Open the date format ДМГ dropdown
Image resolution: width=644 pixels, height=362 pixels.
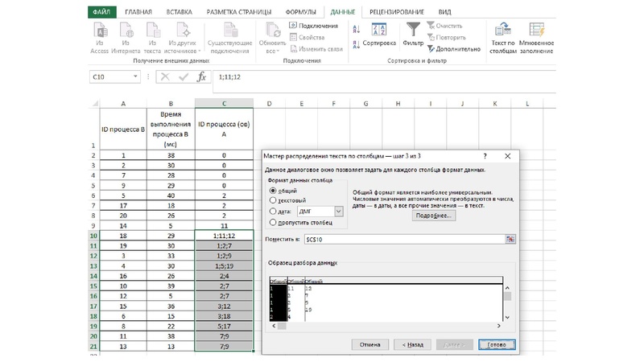(x=338, y=211)
